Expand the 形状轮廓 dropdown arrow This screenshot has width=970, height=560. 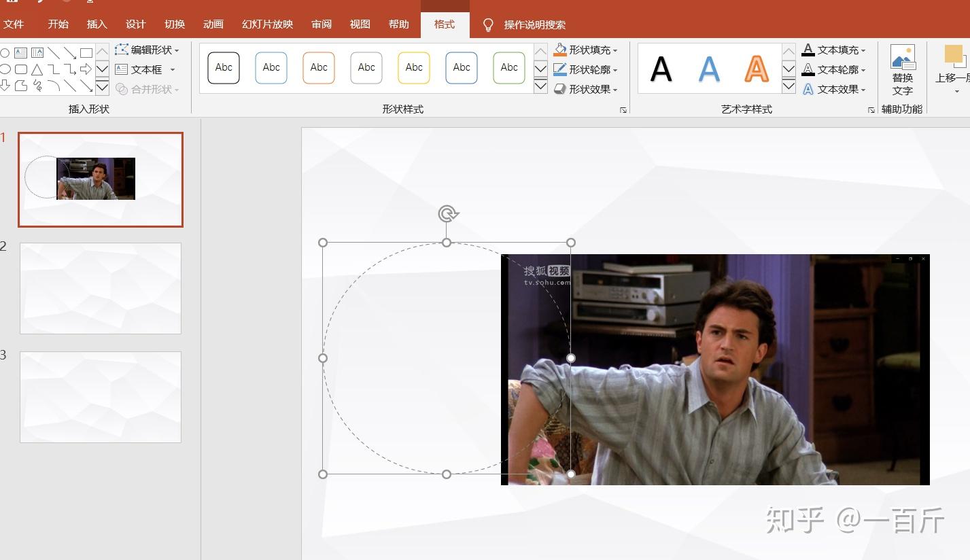[x=615, y=70]
